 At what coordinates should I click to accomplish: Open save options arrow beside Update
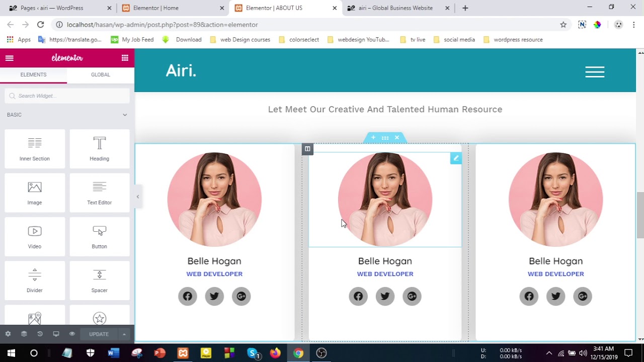coord(124,334)
